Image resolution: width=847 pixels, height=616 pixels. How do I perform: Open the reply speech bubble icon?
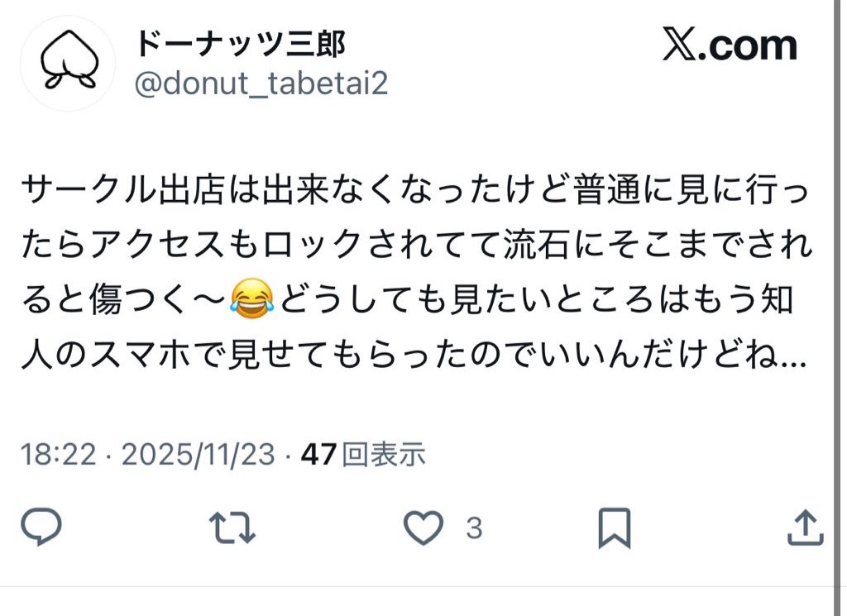[x=41, y=527]
